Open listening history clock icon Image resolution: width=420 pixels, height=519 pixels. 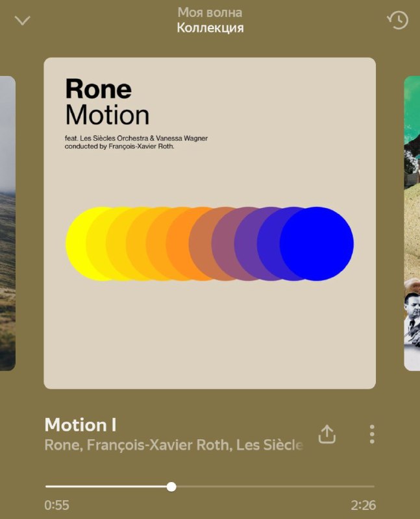397,20
